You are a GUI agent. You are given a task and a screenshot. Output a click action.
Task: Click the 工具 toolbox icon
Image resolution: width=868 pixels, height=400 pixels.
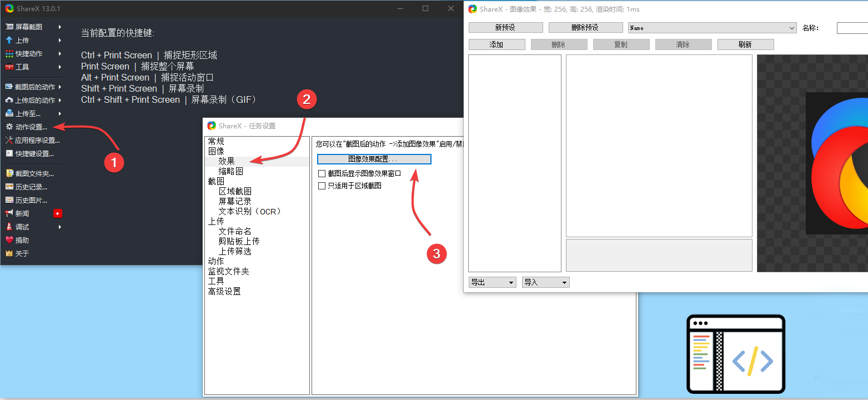tap(9, 67)
